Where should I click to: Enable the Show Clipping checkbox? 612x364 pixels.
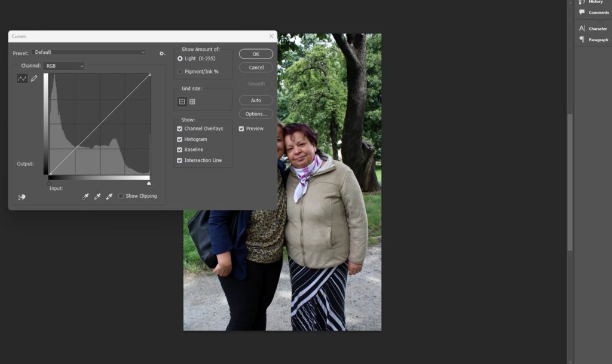(x=121, y=196)
